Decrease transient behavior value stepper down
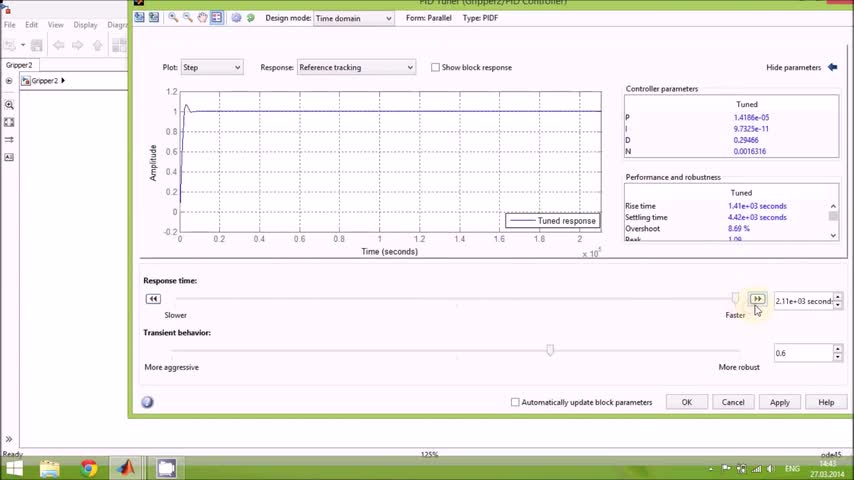The height and width of the screenshot is (480, 854). (838, 357)
